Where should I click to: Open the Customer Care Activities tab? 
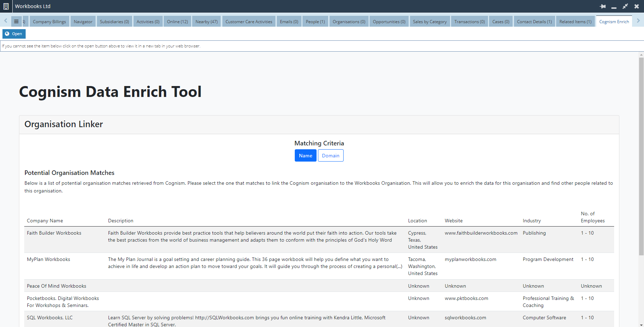pos(249,21)
